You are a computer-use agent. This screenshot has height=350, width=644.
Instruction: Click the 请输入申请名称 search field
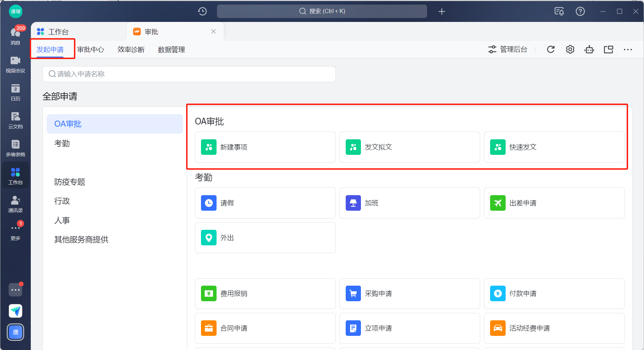[189, 74]
